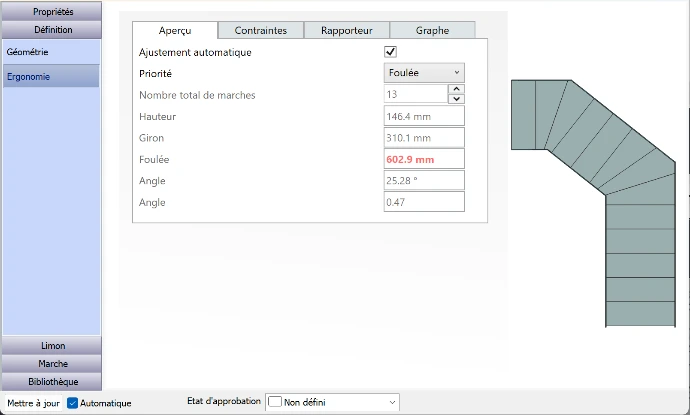Click the Aperçu tab
This screenshot has width=690, height=415.
(175, 30)
